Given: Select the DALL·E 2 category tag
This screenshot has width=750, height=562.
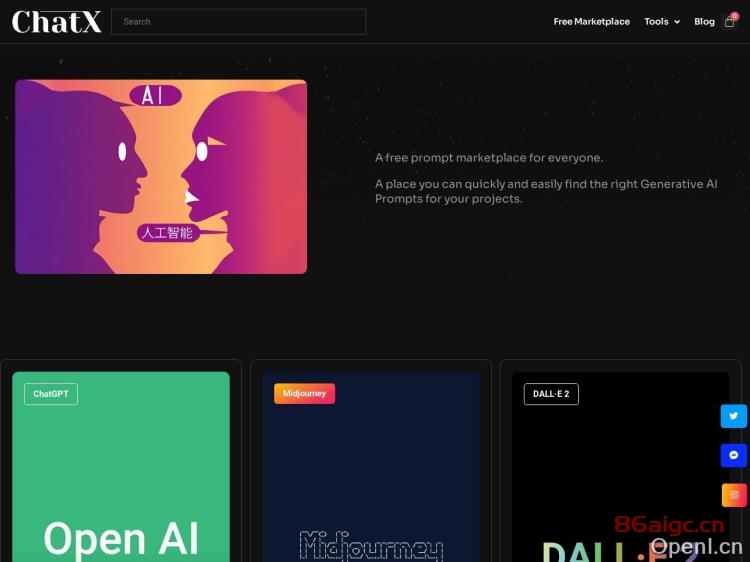Looking at the screenshot, I should (551, 394).
